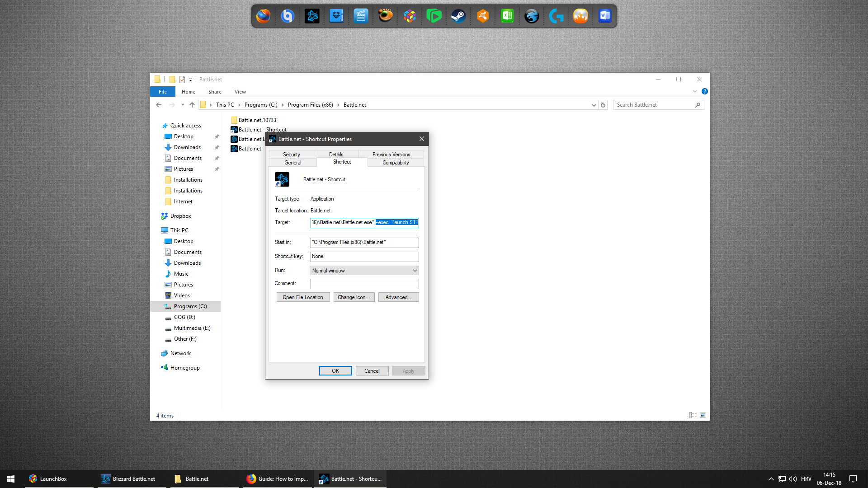Viewport: 868px width, 488px height.
Task: Switch to Firefox Guide taskbar window
Action: [x=278, y=479]
